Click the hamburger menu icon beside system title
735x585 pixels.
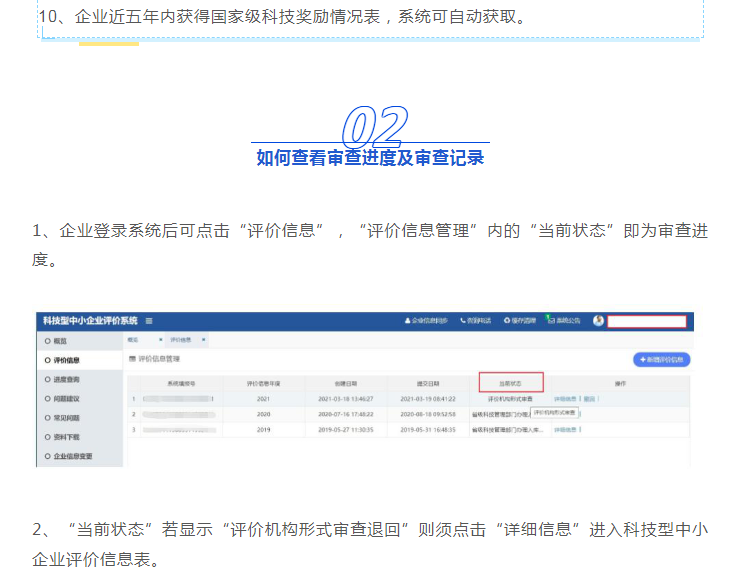[149, 321]
